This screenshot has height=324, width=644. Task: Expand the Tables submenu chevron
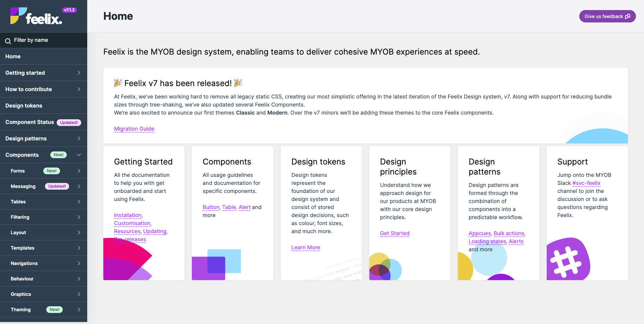point(79,202)
